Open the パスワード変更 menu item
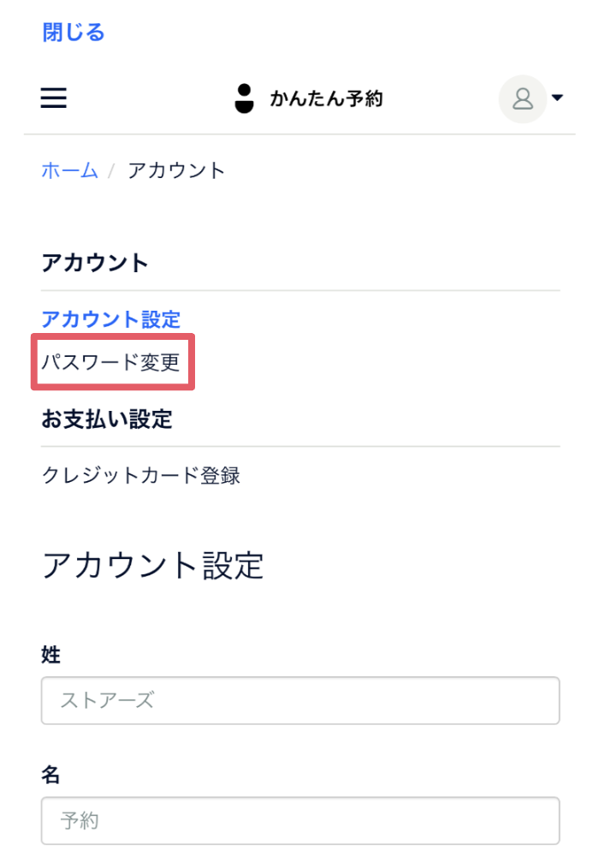616x868 pixels. (x=111, y=362)
